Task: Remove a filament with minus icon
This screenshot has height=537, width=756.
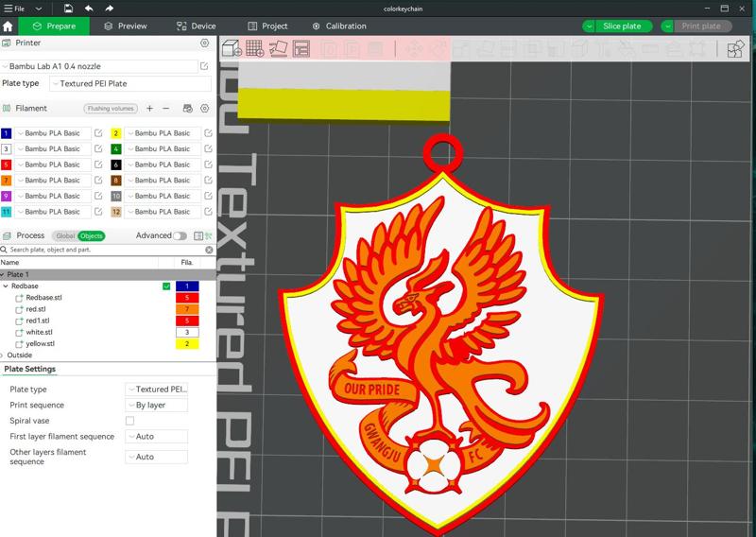Action: pos(166,109)
